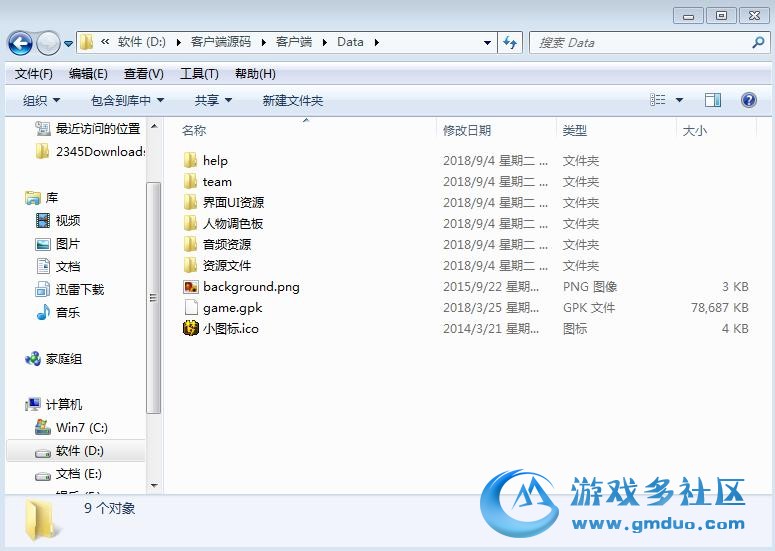The image size is (775, 551).
Task: Sort by the 大小 column header
Action: pyautogui.click(x=694, y=130)
